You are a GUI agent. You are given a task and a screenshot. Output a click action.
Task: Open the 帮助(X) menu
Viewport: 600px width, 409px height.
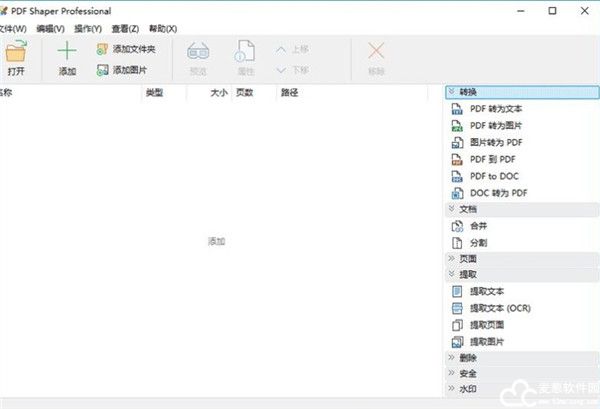click(163, 28)
